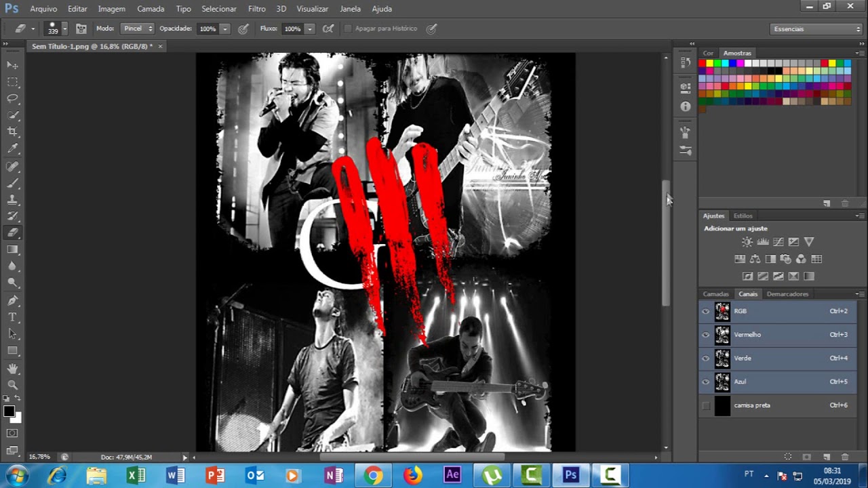Select the Lasso tool
This screenshot has height=488, width=868.
[12, 98]
